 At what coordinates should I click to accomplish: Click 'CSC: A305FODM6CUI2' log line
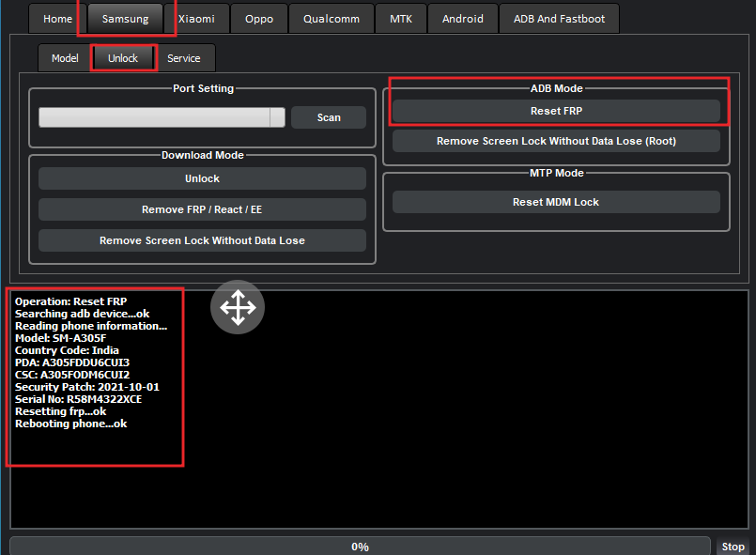[x=72, y=375]
